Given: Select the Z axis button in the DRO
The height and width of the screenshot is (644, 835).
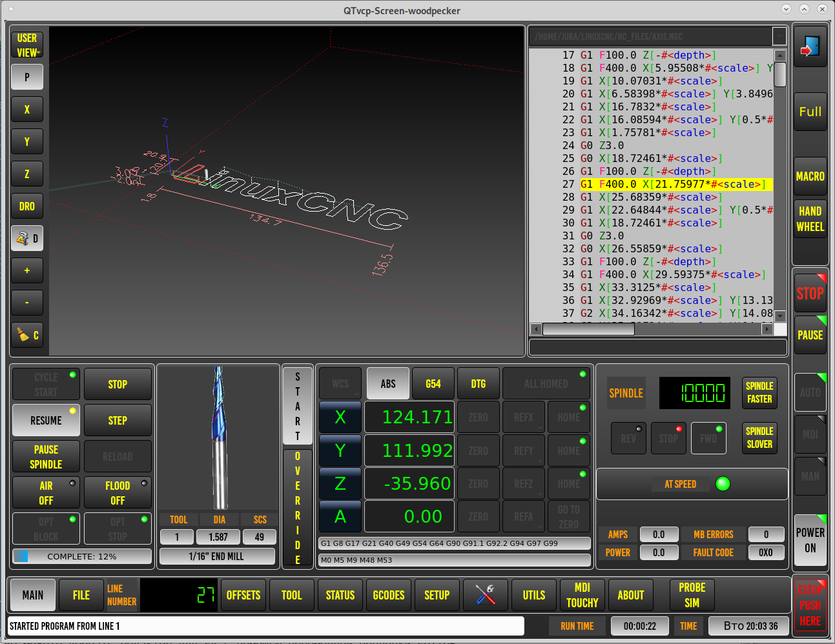Looking at the screenshot, I should tap(340, 483).
